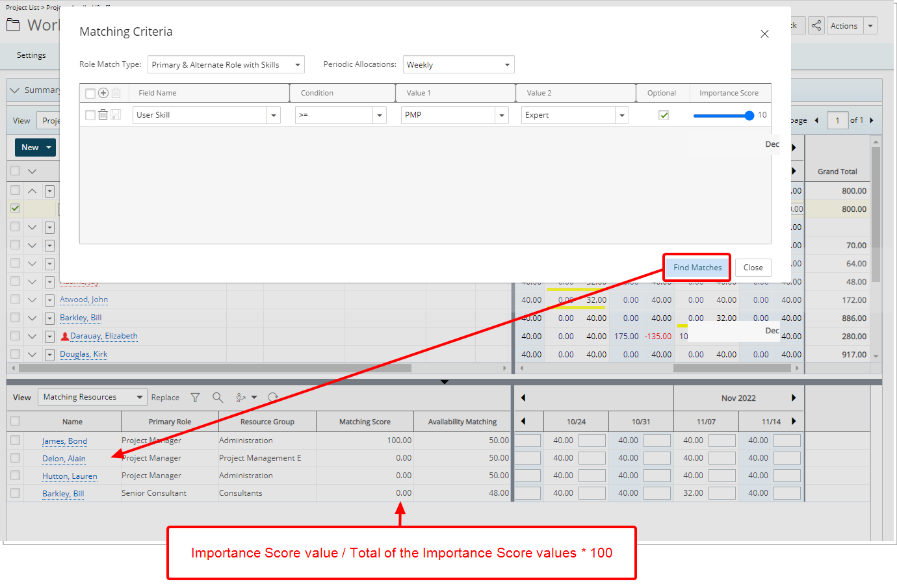
Task: Click the workplan left horizontal scrollbar
Action: [214, 368]
